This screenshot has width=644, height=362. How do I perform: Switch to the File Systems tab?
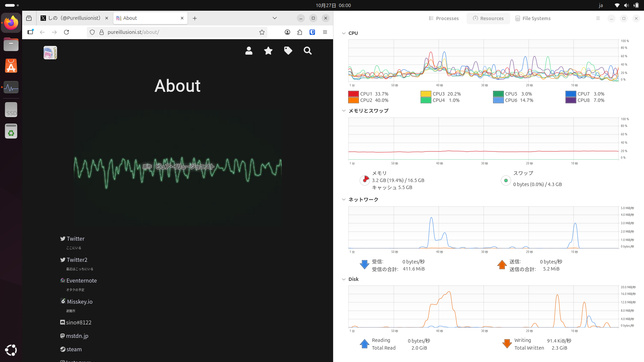[533, 18]
